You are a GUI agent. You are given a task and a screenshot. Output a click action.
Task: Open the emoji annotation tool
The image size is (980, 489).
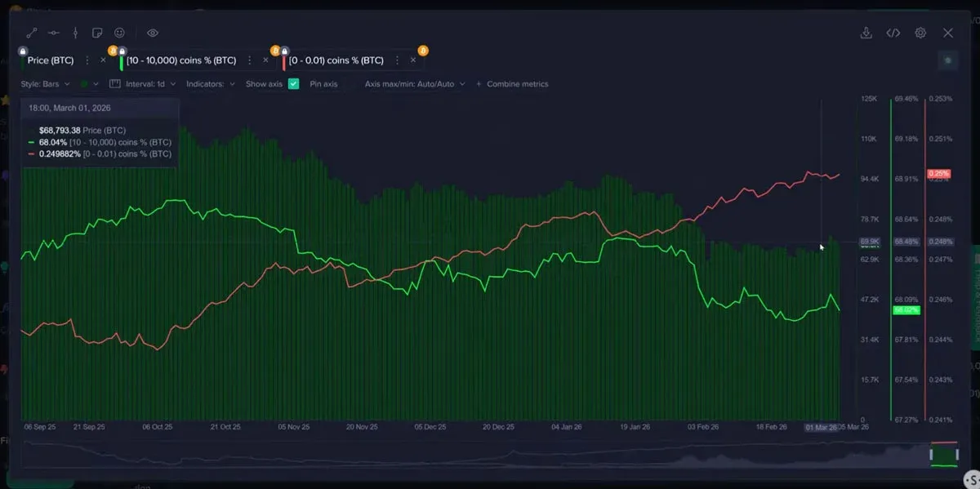[x=119, y=33]
